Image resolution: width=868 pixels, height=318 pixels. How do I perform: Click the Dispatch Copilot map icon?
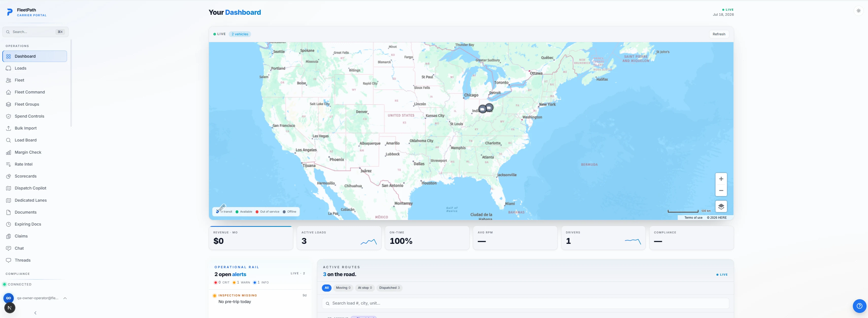pos(8,188)
